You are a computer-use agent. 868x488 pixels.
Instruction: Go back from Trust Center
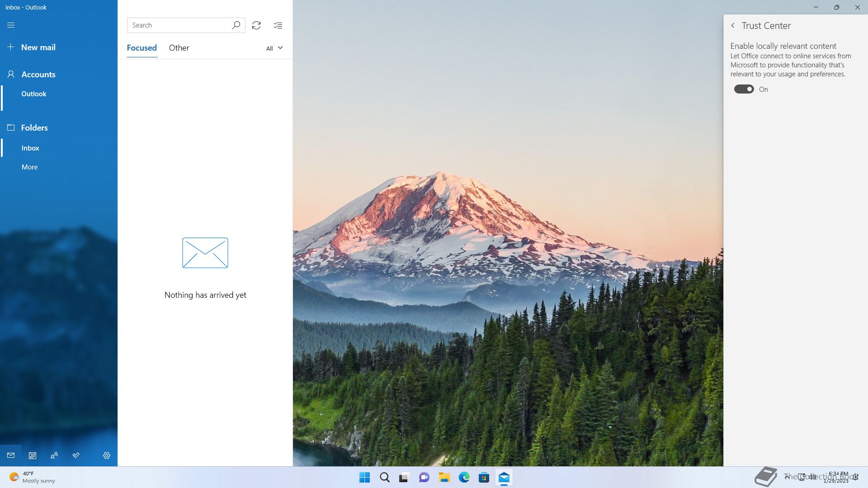click(733, 26)
